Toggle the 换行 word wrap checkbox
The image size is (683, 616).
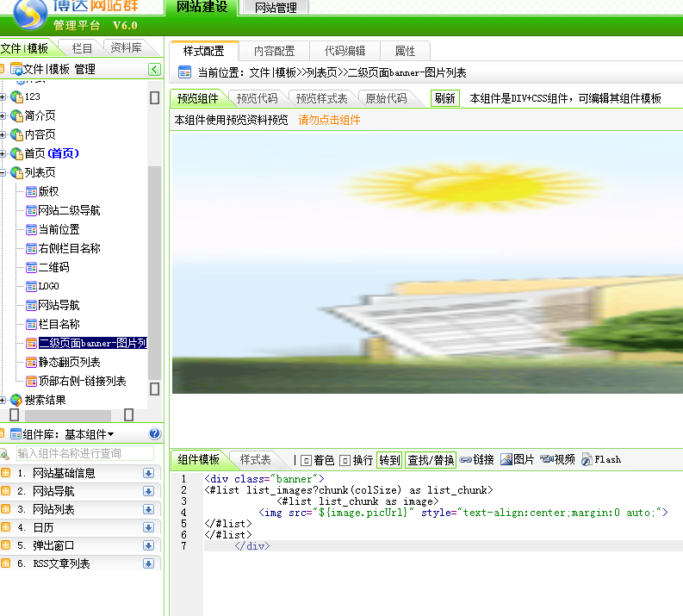pyautogui.click(x=345, y=460)
